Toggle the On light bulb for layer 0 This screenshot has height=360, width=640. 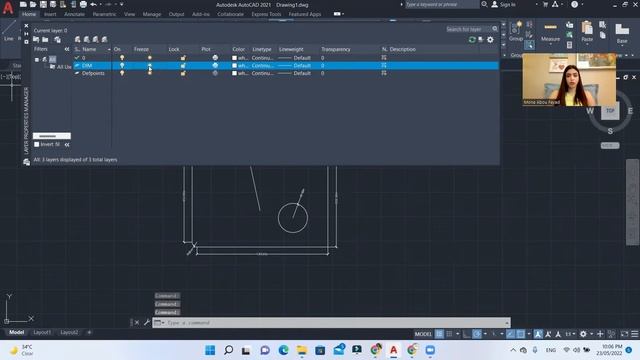tap(122, 58)
